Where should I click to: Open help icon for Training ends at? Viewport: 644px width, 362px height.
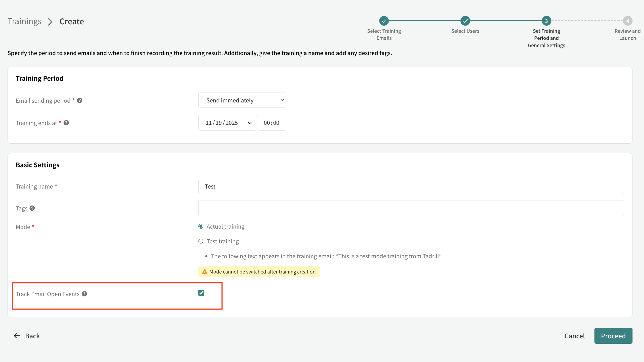coord(66,123)
